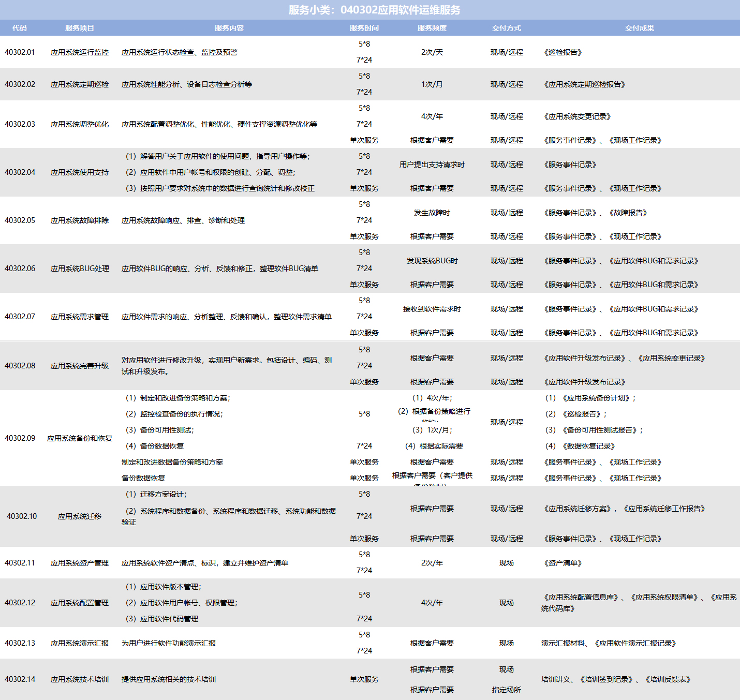Select the 应用系统配置管理 service item cell
Viewport: 740px width, 700px height.
coord(80,603)
